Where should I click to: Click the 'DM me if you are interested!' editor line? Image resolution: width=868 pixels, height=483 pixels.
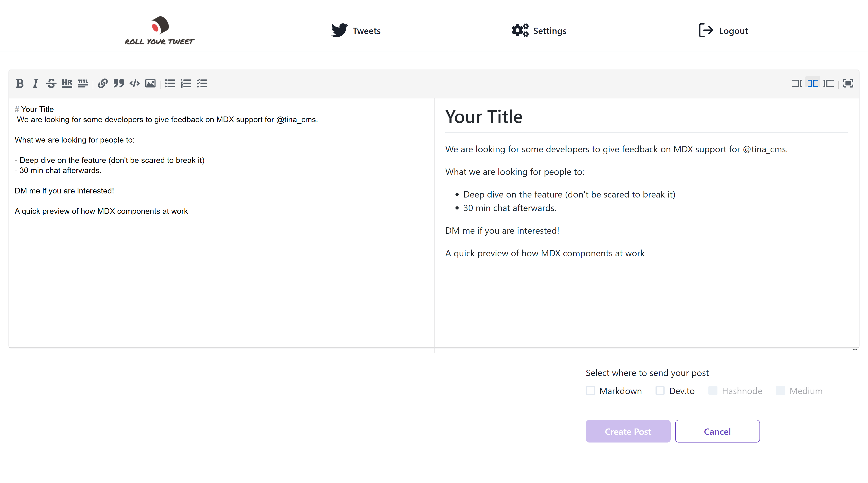point(64,191)
